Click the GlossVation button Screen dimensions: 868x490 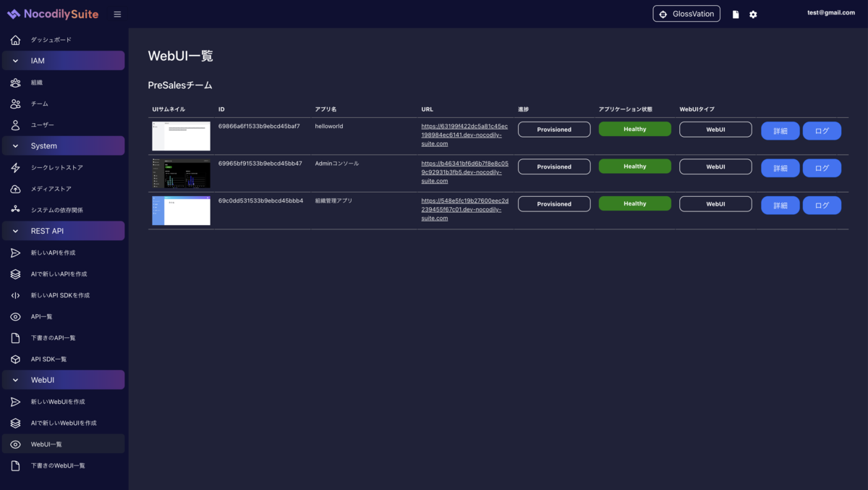[x=686, y=14]
